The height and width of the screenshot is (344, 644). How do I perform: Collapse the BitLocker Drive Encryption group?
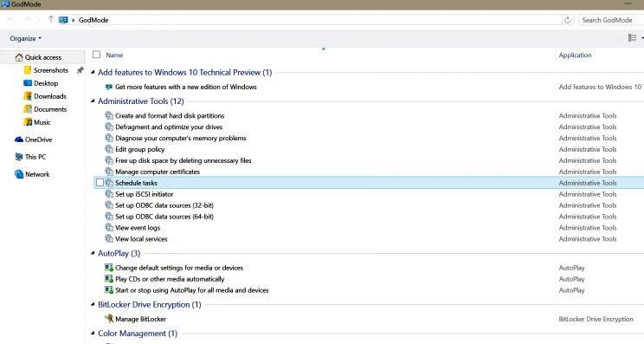[93, 304]
